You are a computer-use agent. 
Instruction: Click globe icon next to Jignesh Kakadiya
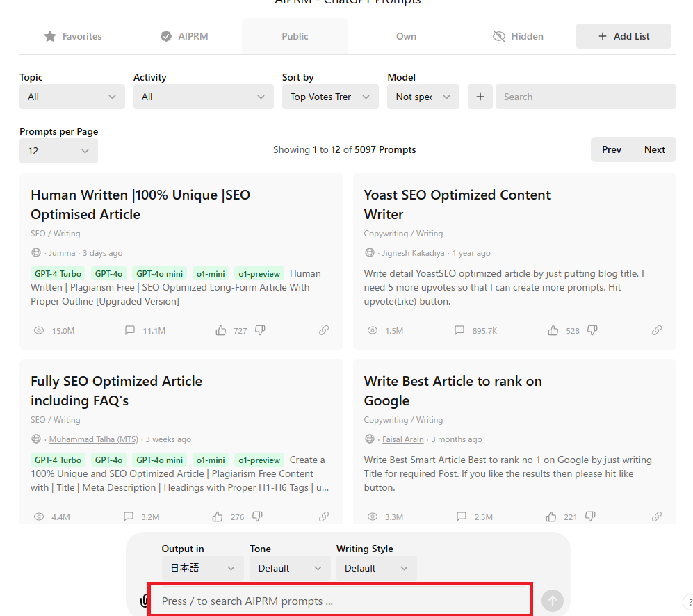[x=370, y=252]
